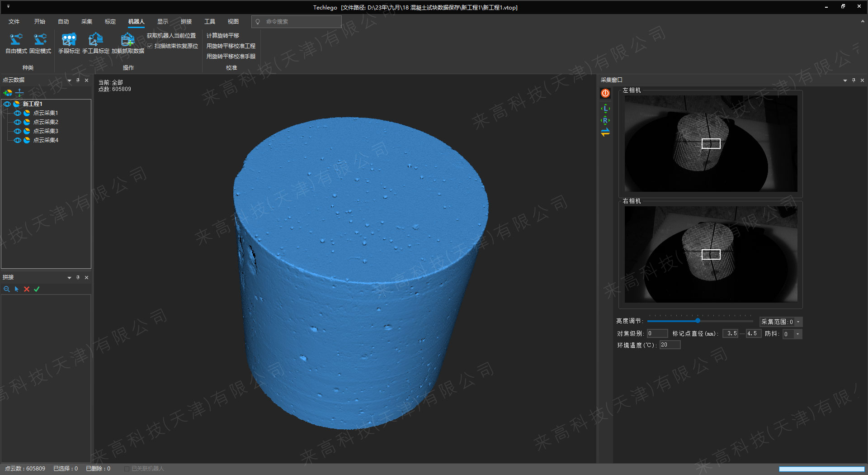Open the 采集范围 dropdown
Screen dimensions: 868x475
tap(798, 322)
